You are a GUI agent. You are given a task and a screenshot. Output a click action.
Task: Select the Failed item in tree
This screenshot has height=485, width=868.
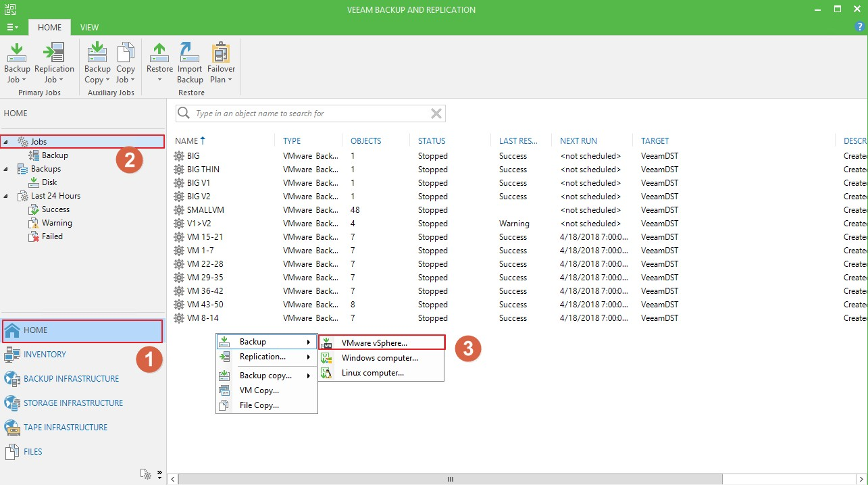52,236
